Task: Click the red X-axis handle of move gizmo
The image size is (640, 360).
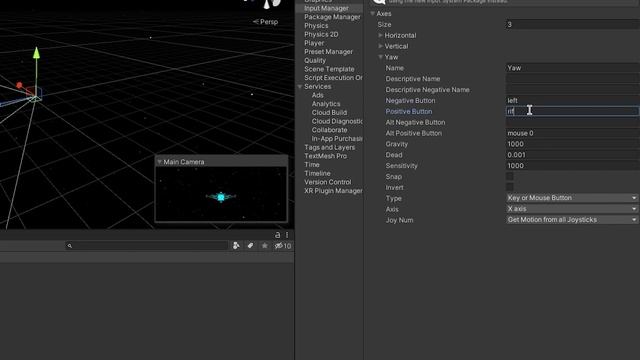Action: (19, 85)
